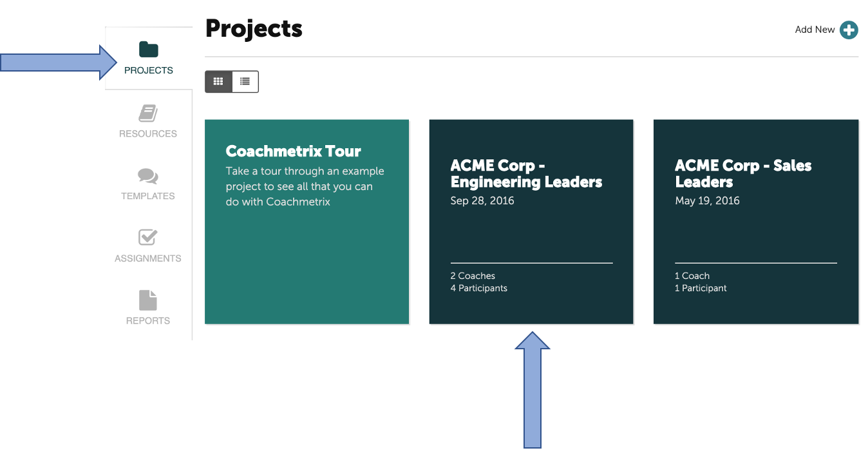Click 1 Participant on Sales Leaders card
Image resolution: width=868 pixels, height=455 pixels.
(701, 288)
